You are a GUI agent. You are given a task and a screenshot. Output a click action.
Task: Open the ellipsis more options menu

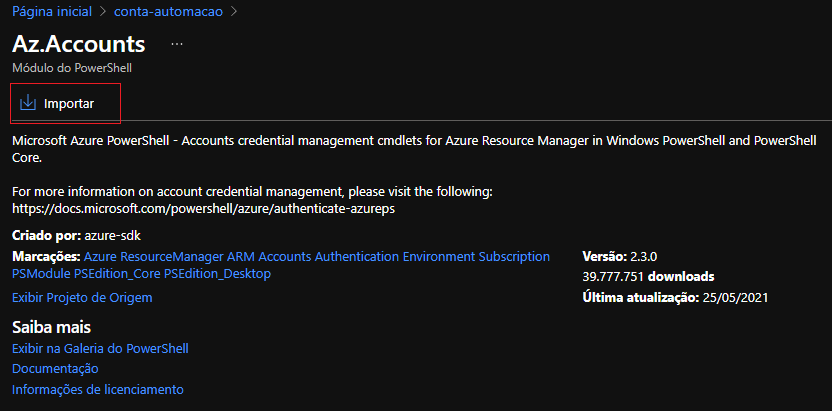[177, 45]
